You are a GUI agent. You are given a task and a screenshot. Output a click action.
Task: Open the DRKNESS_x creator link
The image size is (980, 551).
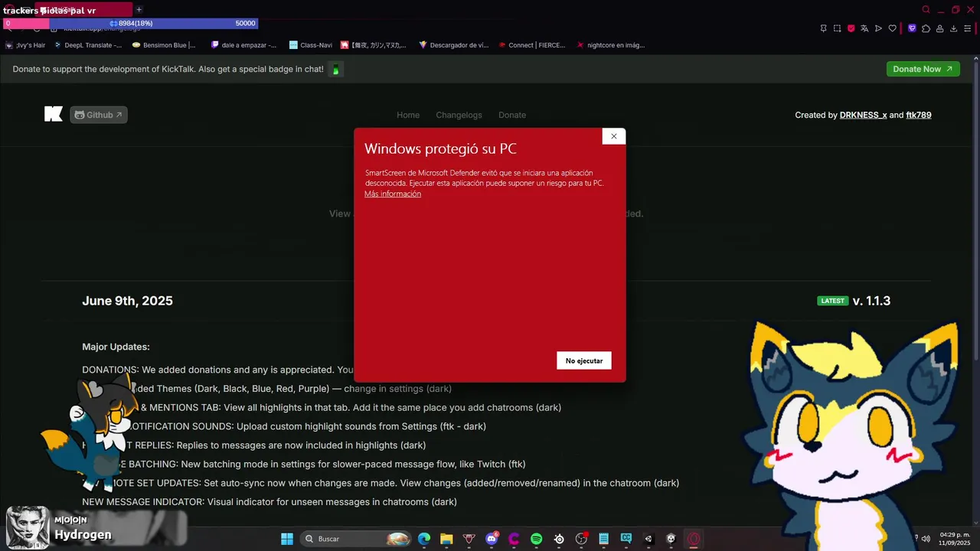coord(863,115)
